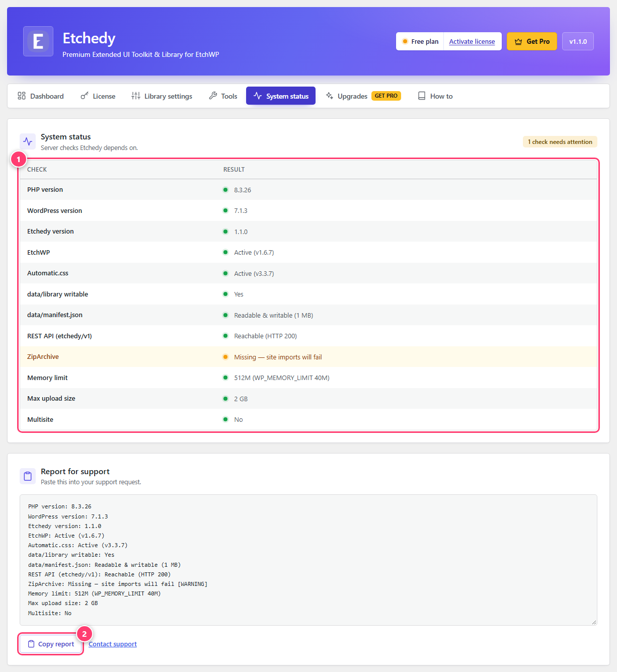Click the clipboard icon in Copy report button
The image size is (617, 672).
(31, 644)
